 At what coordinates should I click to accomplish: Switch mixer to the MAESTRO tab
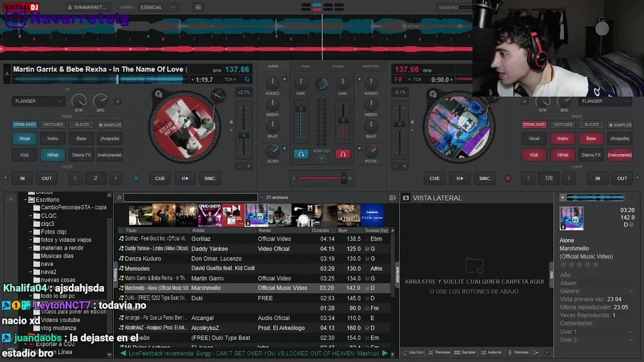[x=371, y=66]
